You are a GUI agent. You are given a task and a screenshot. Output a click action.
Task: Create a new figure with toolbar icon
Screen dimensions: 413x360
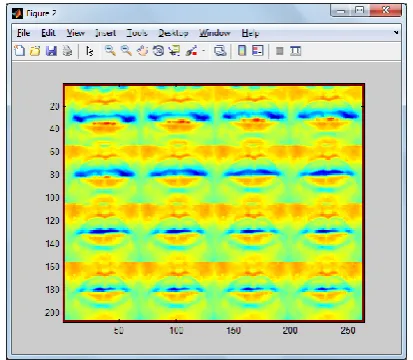20,51
